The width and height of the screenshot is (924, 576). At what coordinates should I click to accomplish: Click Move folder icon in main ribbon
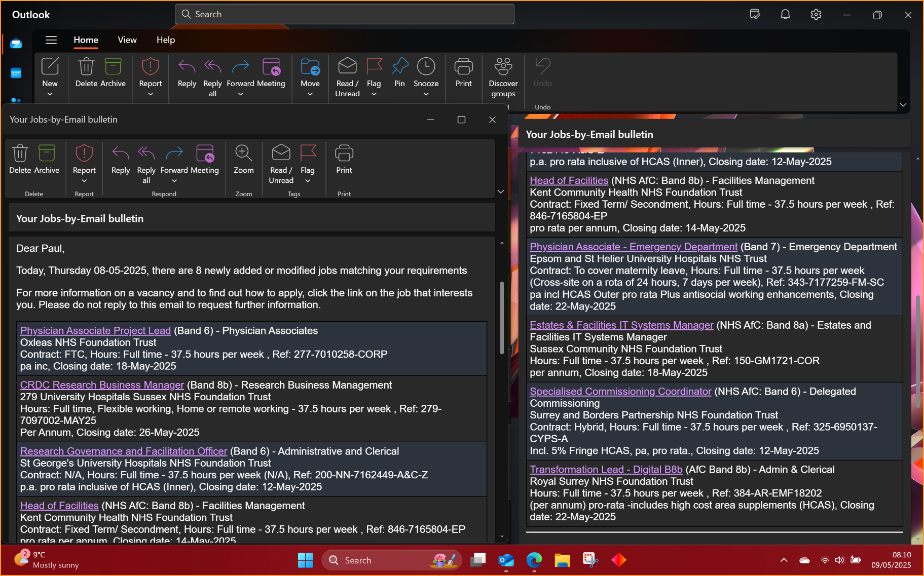click(x=310, y=67)
